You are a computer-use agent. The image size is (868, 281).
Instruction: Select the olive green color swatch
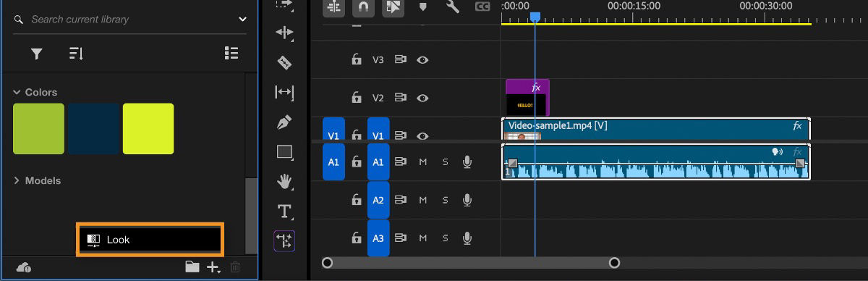point(39,129)
